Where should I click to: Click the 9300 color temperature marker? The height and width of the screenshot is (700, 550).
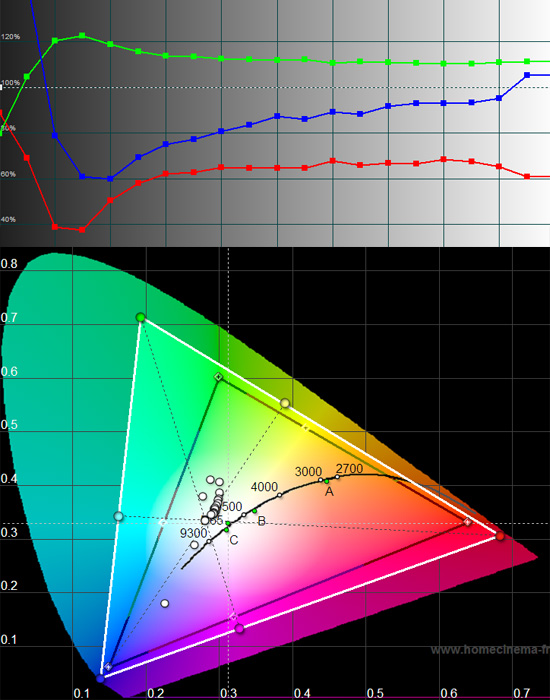(x=208, y=542)
